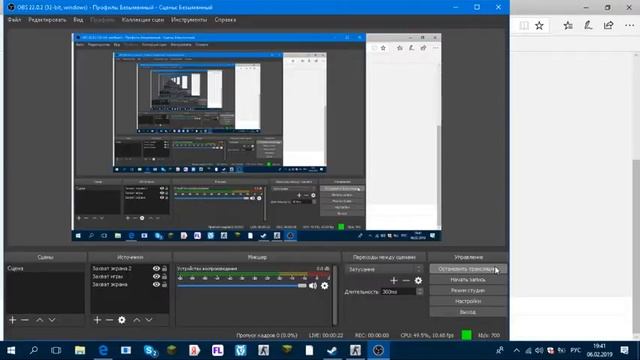The height and width of the screenshot is (360, 640).
Task: Open the Yandex icon on the taskbar
Action: point(195,351)
